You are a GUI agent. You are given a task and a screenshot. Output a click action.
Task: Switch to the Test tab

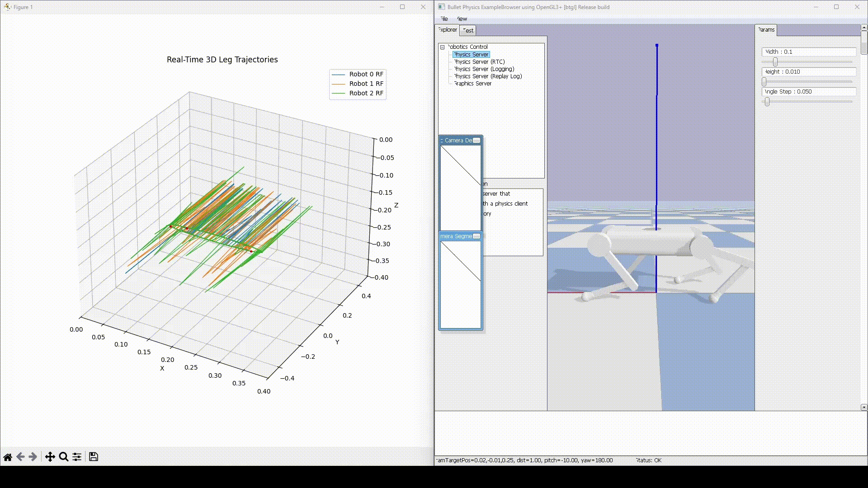coord(468,30)
